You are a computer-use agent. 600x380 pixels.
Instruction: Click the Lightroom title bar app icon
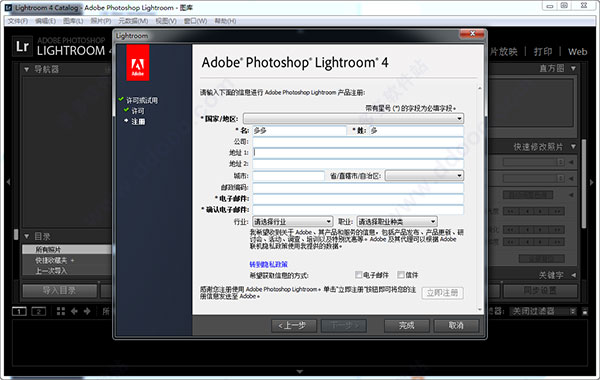pos(8,7)
